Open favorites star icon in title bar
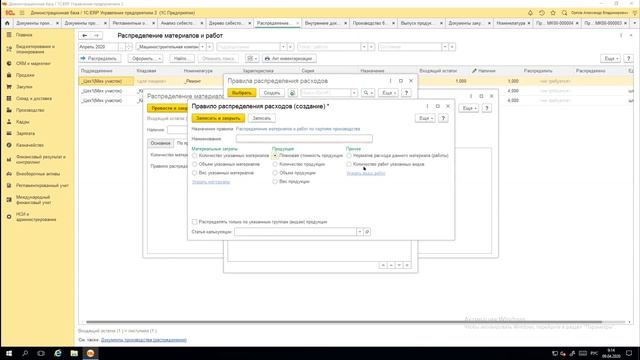This screenshot has width=640, height=360. coord(553,13)
